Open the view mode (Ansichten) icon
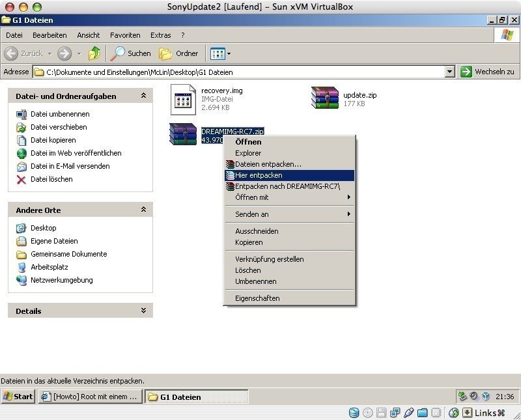 [218, 53]
